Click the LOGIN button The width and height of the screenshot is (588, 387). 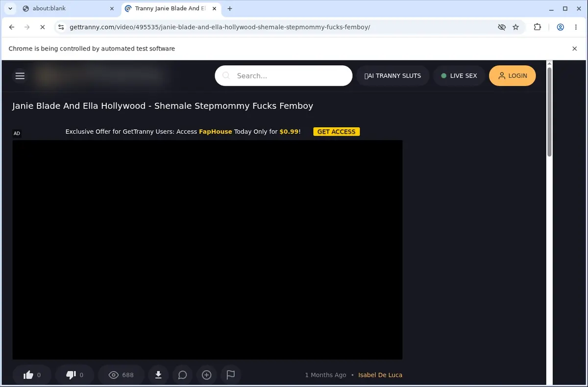tap(512, 76)
